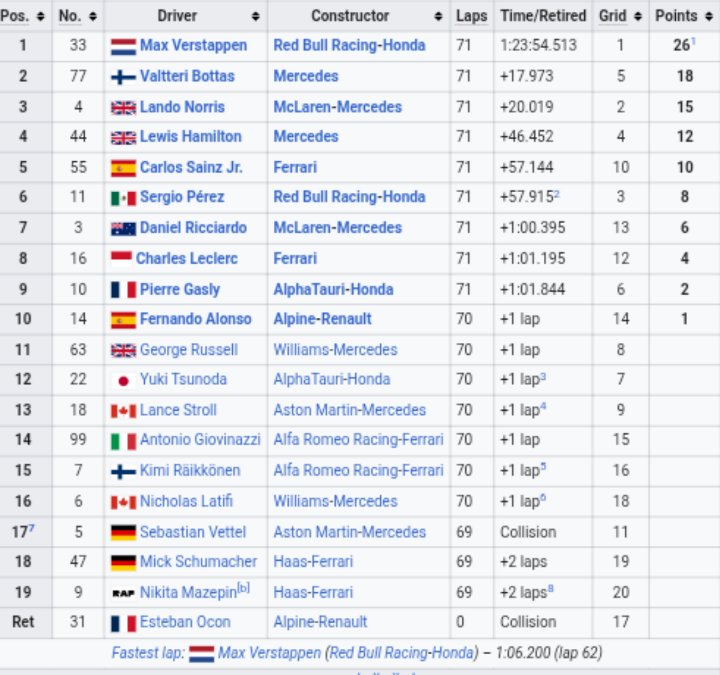Open Pierre Gasly driver link
The height and width of the screenshot is (675, 720).
coord(180,289)
